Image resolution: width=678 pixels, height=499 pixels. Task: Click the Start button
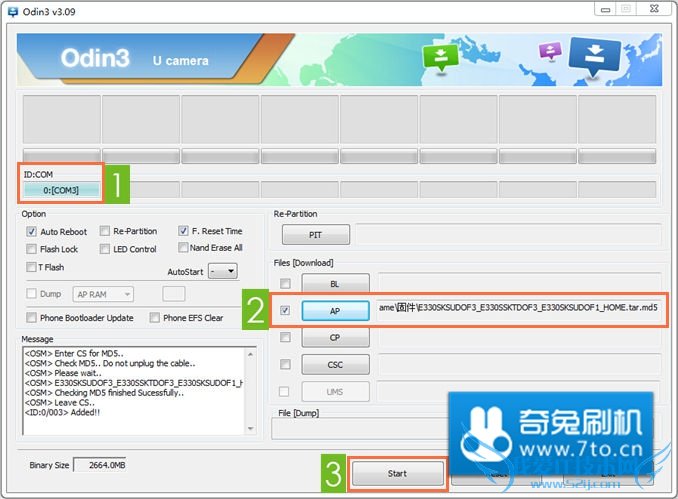[x=397, y=473]
